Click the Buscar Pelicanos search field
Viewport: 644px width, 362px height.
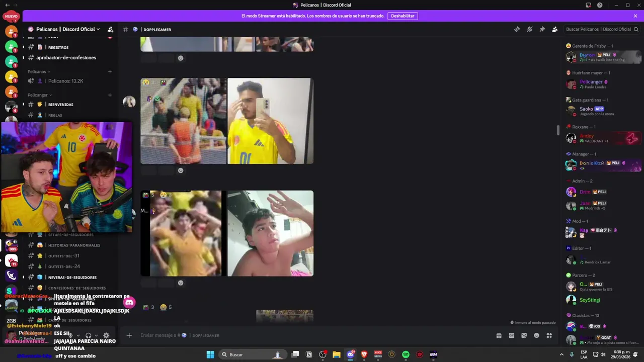click(601, 29)
